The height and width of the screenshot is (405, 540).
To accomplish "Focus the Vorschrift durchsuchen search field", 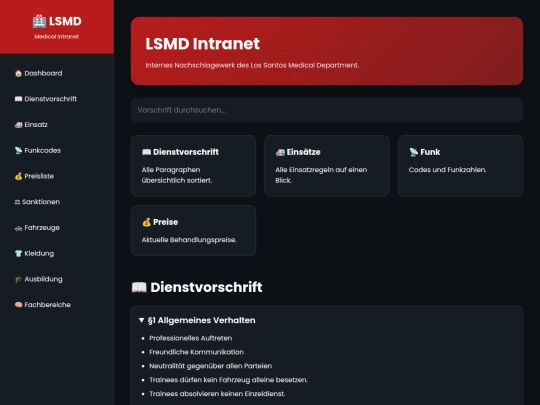I will coord(327,110).
